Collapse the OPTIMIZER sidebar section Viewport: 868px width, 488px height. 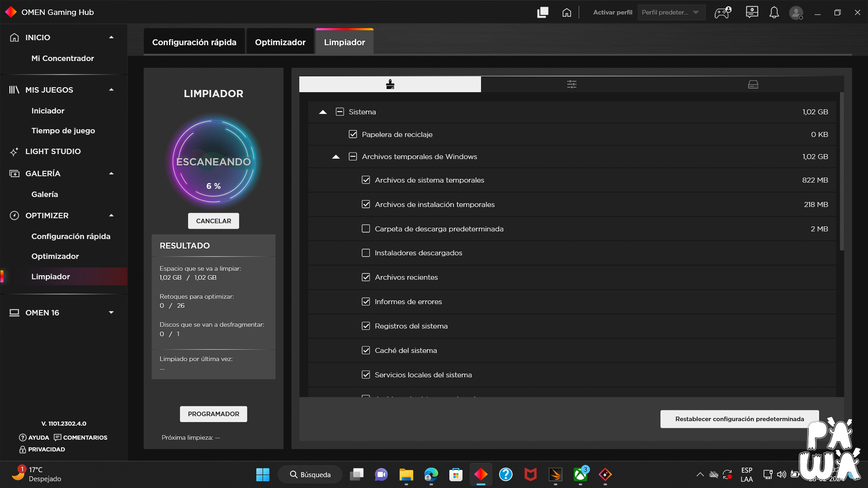(x=111, y=215)
